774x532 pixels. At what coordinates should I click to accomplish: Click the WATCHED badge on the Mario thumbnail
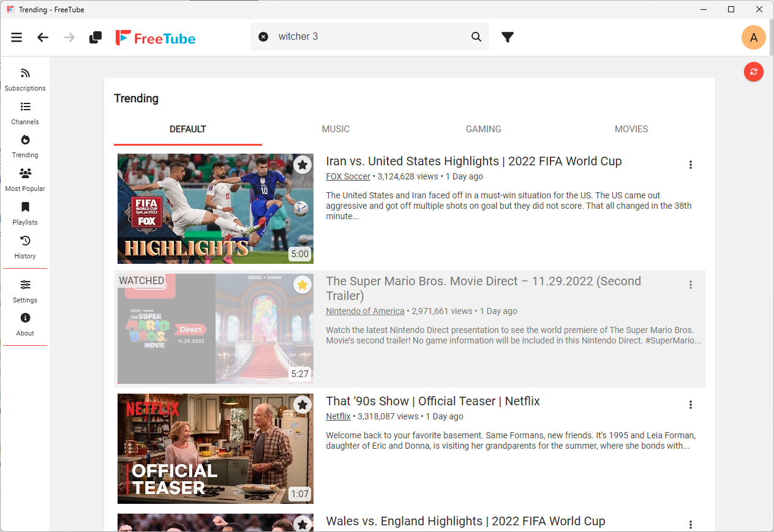tap(141, 281)
